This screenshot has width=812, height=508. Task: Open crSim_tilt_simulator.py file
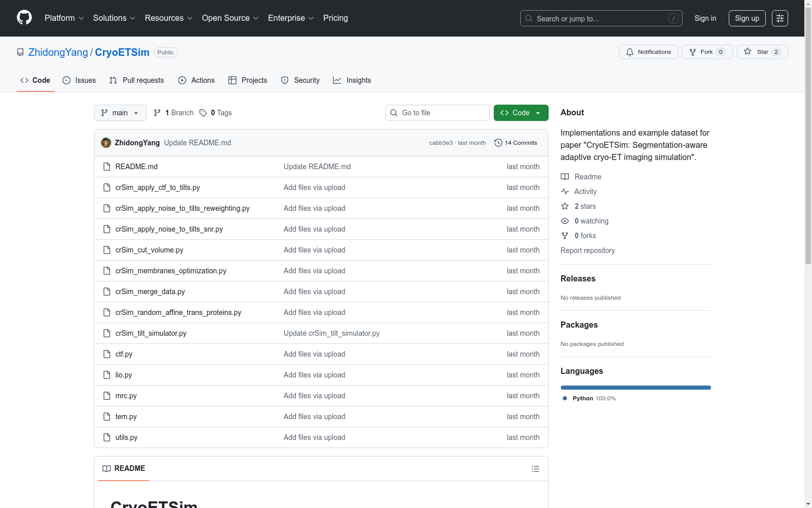151,333
